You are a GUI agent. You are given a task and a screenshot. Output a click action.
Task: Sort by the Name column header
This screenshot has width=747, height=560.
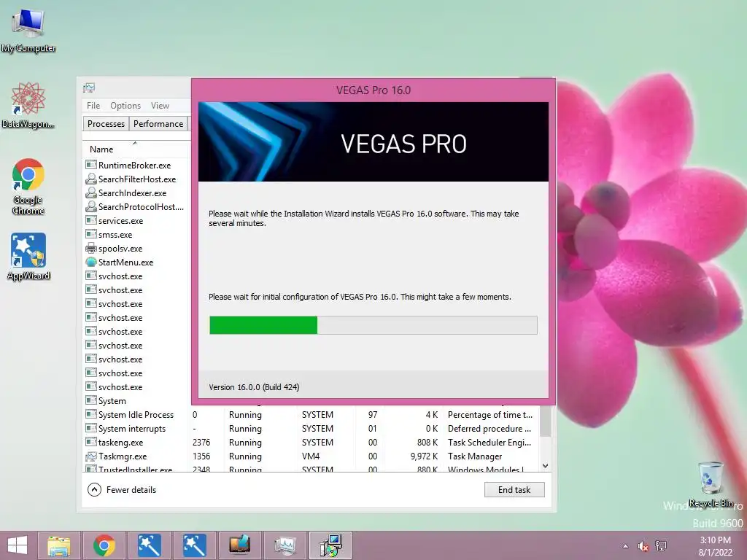click(136, 149)
